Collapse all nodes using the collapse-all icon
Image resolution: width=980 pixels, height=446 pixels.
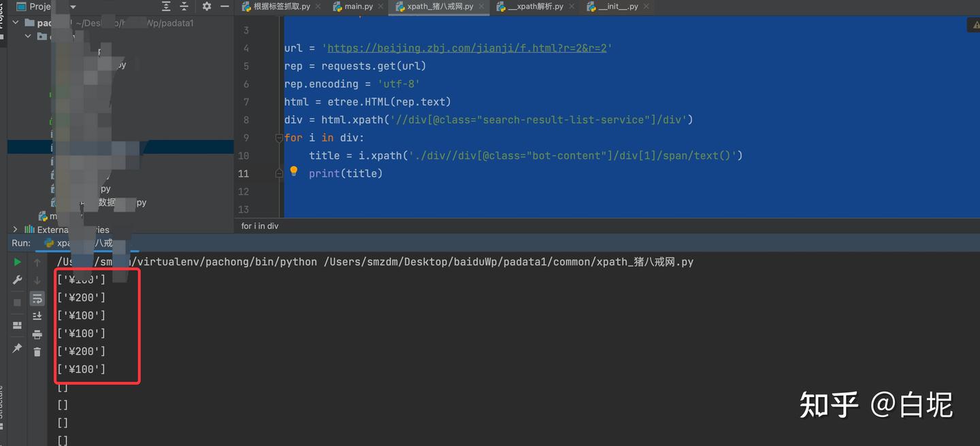coord(184,6)
